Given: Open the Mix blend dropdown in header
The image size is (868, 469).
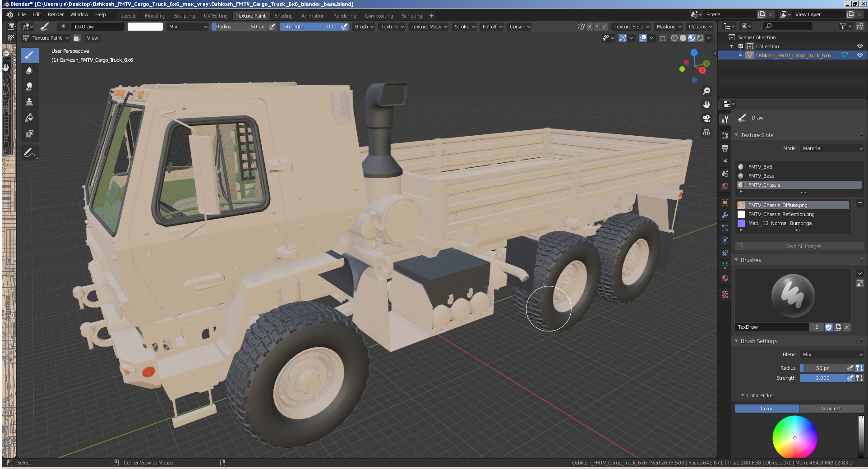Looking at the screenshot, I should coord(188,27).
